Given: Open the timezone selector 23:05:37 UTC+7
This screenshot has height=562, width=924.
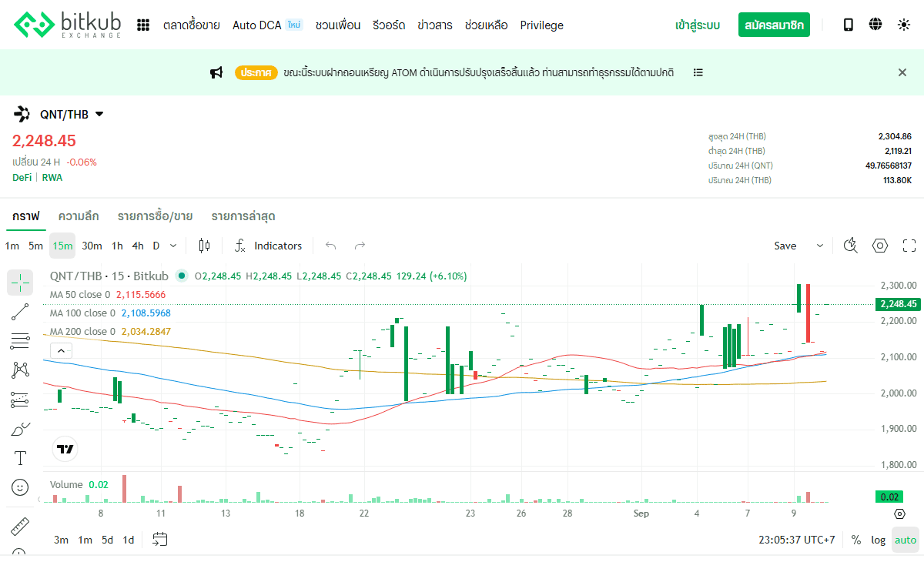Looking at the screenshot, I should 797,540.
